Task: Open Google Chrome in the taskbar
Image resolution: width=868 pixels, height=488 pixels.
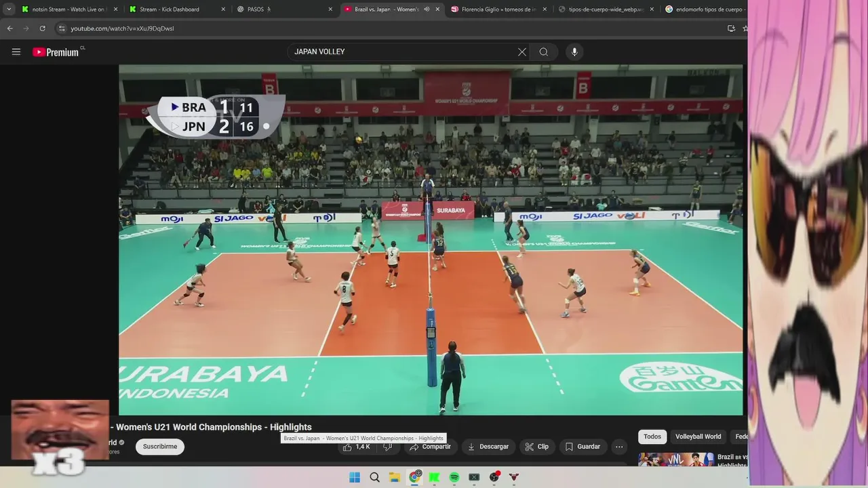Action: pyautogui.click(x=415, y=477)
